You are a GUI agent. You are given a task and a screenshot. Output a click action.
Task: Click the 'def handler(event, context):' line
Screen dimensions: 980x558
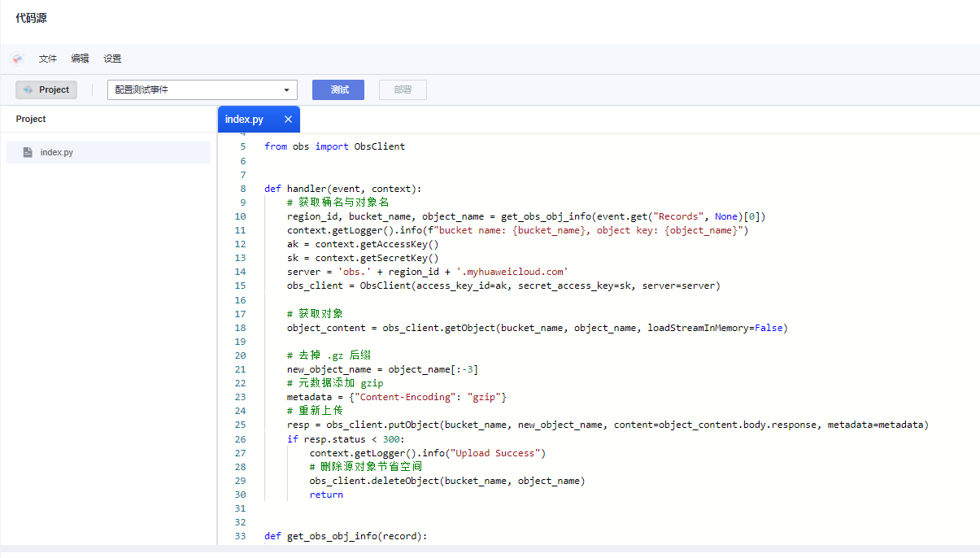pyautogui.click(x=342, y=189)
